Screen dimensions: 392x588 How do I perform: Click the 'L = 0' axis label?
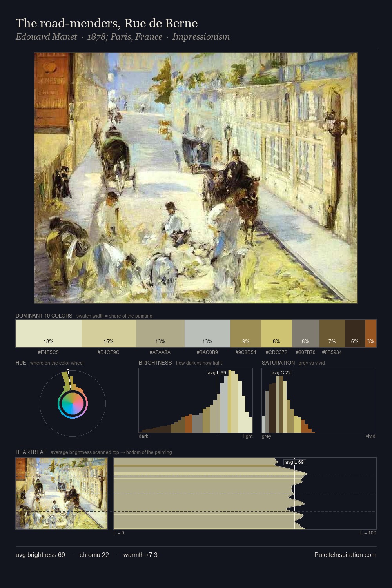pyautogui.click(x=119, y=533)
